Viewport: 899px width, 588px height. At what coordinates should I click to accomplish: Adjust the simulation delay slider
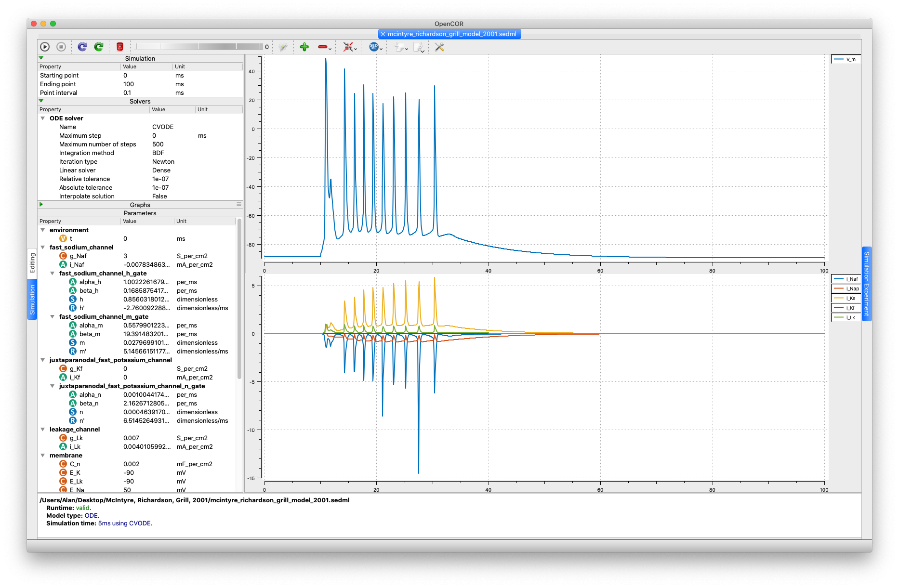pyautogui.click(x=198, y=47)
